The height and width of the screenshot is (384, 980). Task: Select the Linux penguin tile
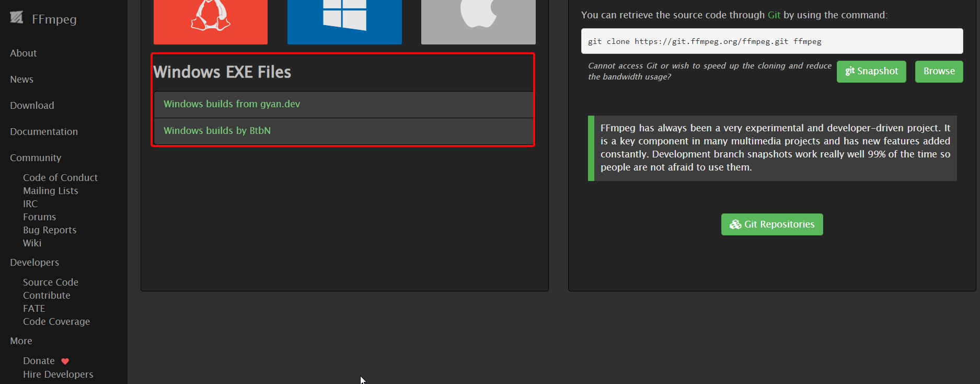click(211, 22)
